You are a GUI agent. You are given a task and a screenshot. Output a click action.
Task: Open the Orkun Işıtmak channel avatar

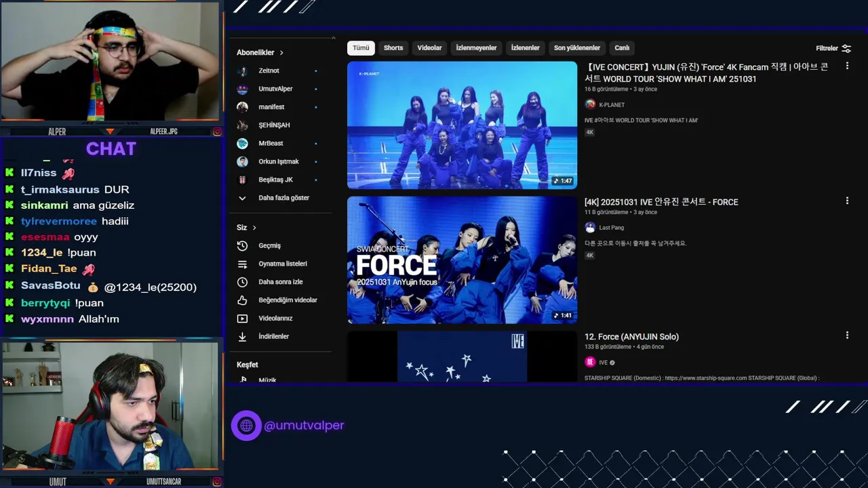242,161
